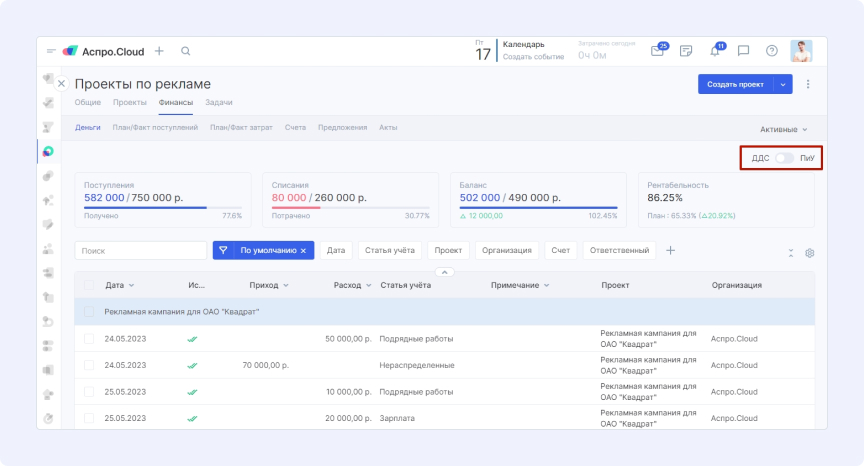Click the help question mark icon
Image resolution: width=864 pixels, height=466 pixels.
tap(771, 51)
